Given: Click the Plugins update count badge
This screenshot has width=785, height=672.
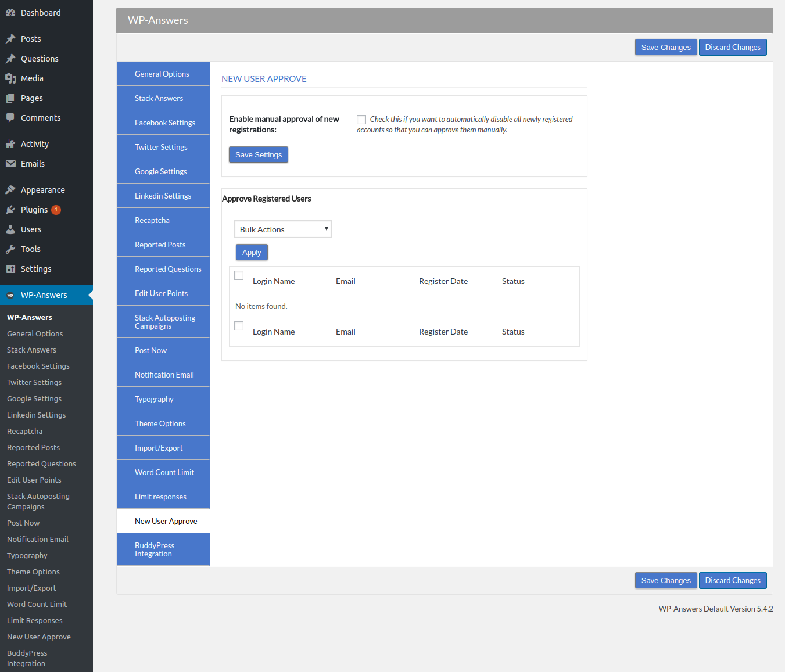Looking at the screenshot, I should coord(56,210).
